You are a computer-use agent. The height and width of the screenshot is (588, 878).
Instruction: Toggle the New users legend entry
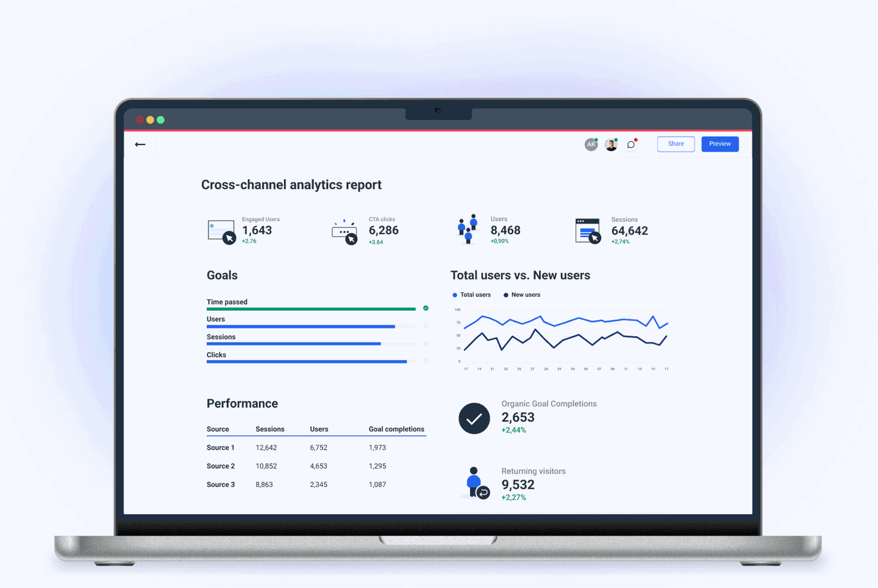(521, 294)
